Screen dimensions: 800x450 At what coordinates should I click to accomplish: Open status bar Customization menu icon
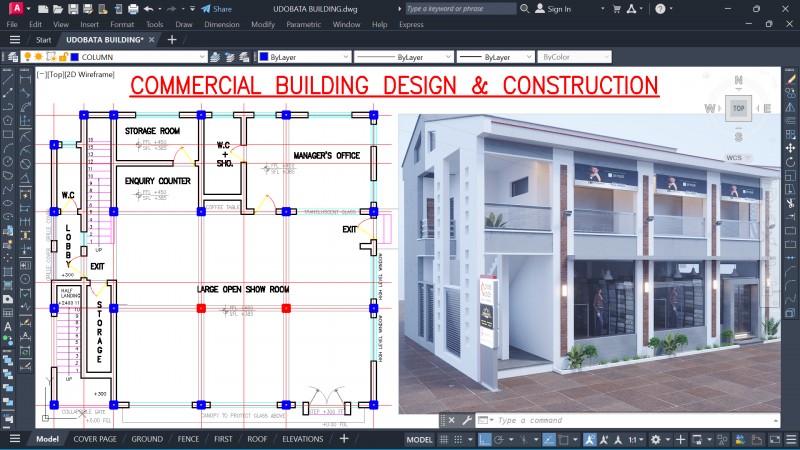791,439
